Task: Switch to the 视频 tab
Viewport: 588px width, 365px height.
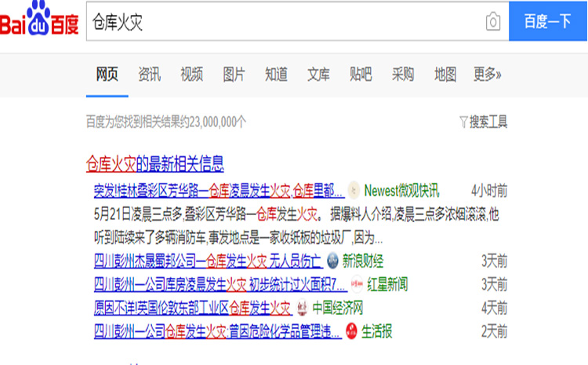Action: click(191, 75)
